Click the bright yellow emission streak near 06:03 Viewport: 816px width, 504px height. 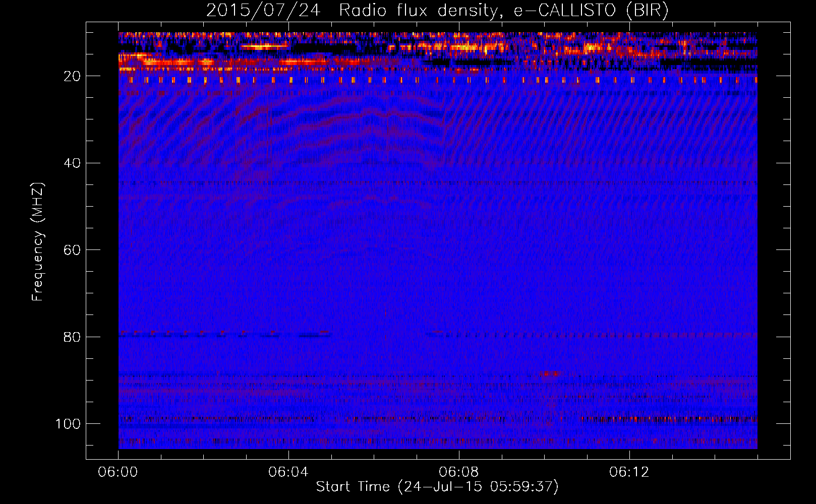pyautogui.click(x=264, y=46)
